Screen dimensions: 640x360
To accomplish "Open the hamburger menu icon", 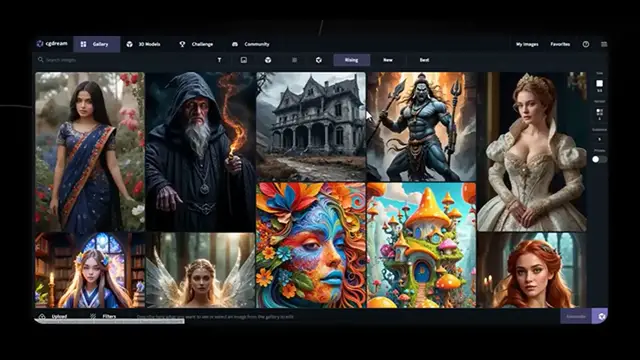I will [x=604, y=44].
